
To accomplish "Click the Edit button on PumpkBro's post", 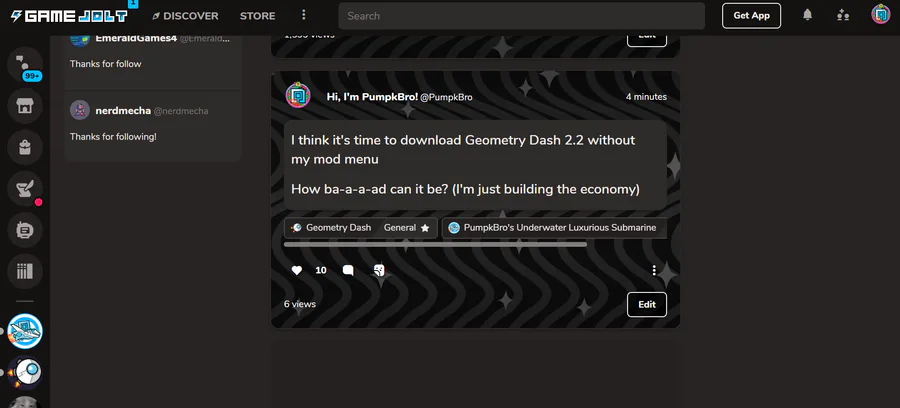I will (647, 305).
